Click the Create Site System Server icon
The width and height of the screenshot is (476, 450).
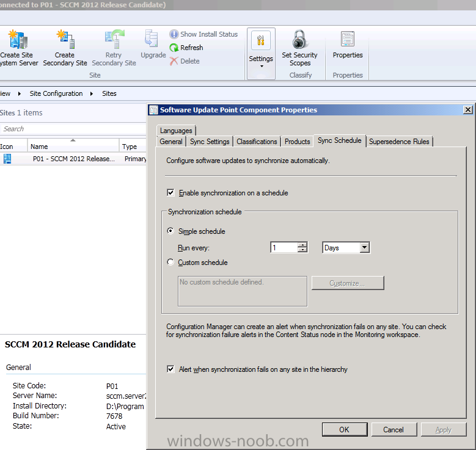[x=18, y=40]
